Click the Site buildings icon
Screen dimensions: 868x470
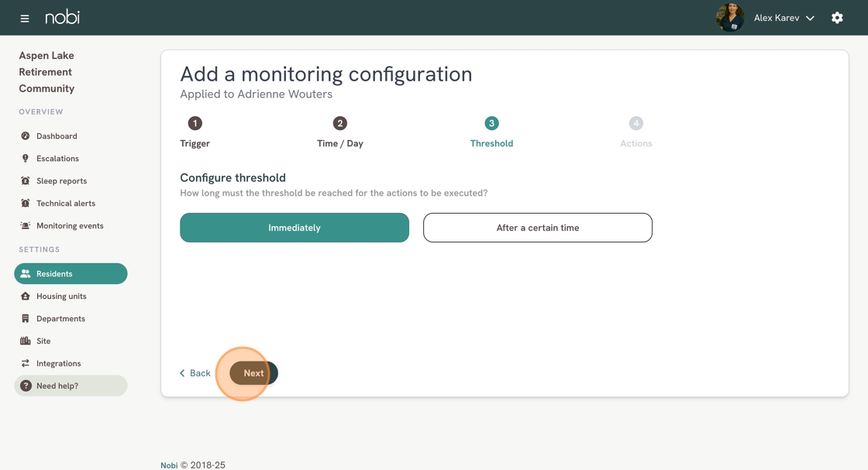(x=26, y=341)
